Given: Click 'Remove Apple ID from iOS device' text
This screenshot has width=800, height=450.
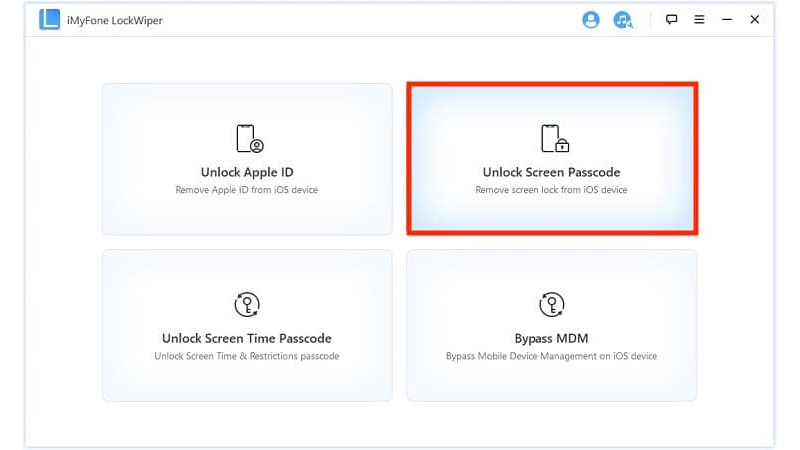Looking at the screenshot, I should click(247, 190).
